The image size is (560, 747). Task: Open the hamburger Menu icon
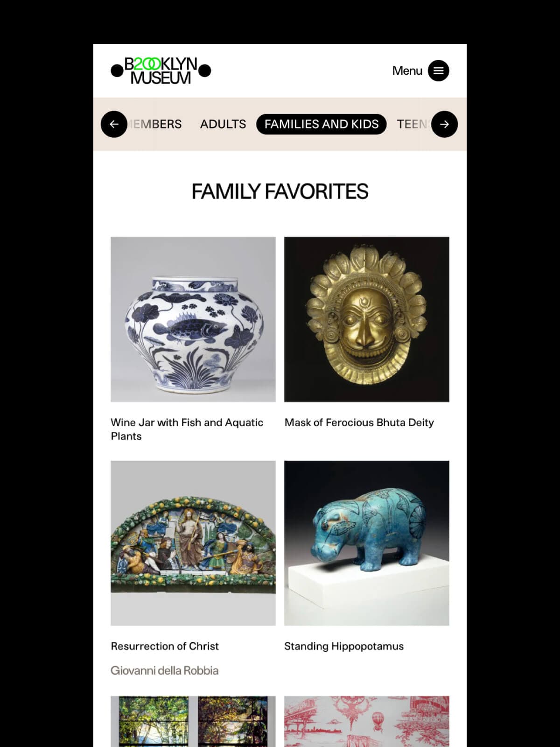point(438,70)
